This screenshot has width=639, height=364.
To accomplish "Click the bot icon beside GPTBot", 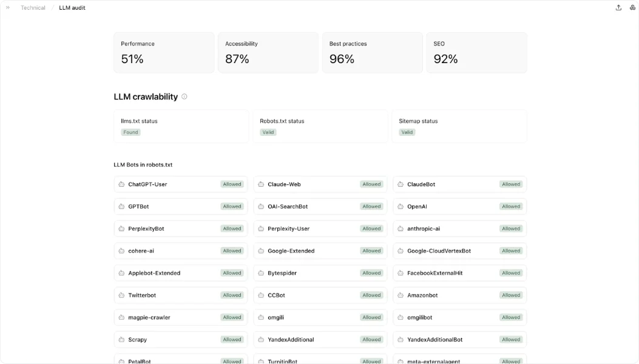I will [121, 206].
